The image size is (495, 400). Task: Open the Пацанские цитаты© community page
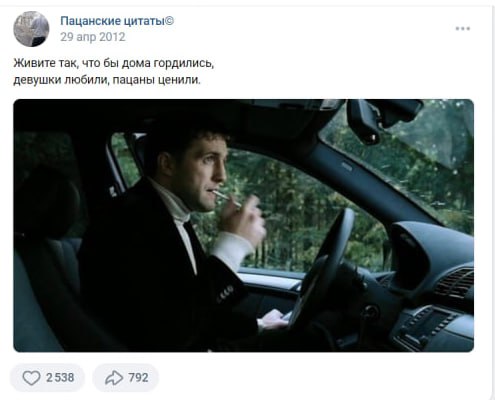coord(117,21)
